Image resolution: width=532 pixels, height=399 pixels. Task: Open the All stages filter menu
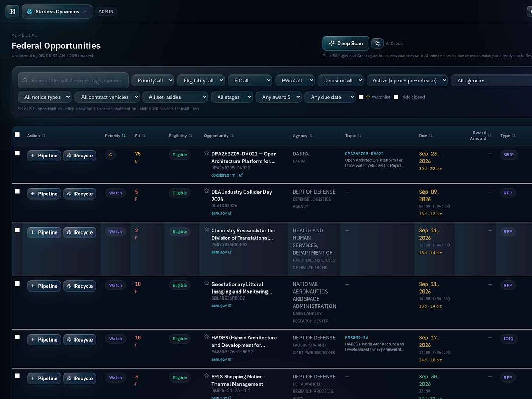click(x=232, y=97)
